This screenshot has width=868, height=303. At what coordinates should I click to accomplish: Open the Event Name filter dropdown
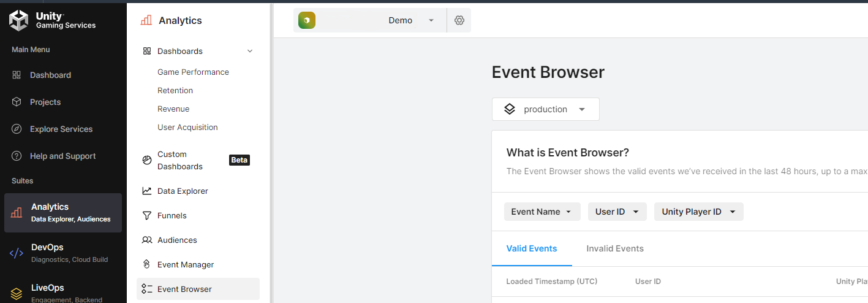click(542, 212)
